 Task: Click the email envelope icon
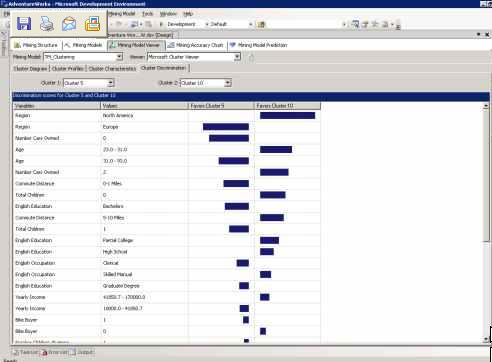coord(69,24)
